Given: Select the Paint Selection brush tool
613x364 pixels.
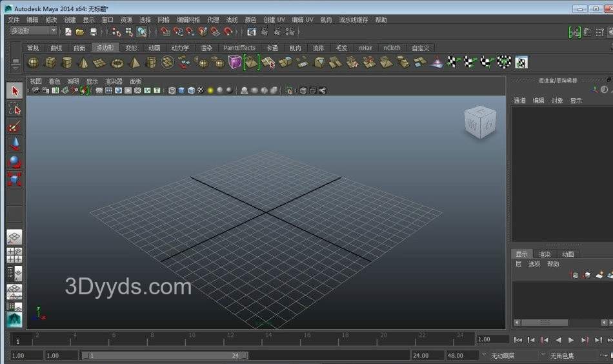Looking at the screenshot, I should pyautogui.click(x=14, y=126).
